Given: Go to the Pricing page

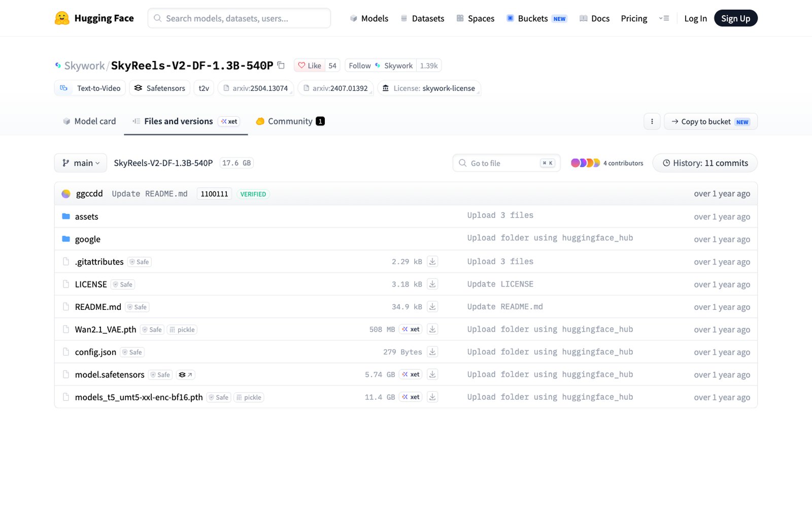Looking at the screenshot, I should click(634, 18).
